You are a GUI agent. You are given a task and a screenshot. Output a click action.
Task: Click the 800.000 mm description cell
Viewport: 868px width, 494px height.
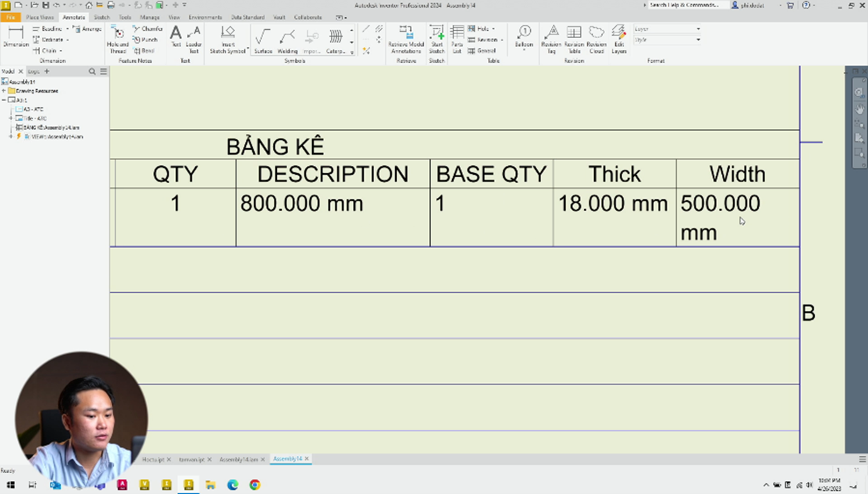tap(333, 218)
